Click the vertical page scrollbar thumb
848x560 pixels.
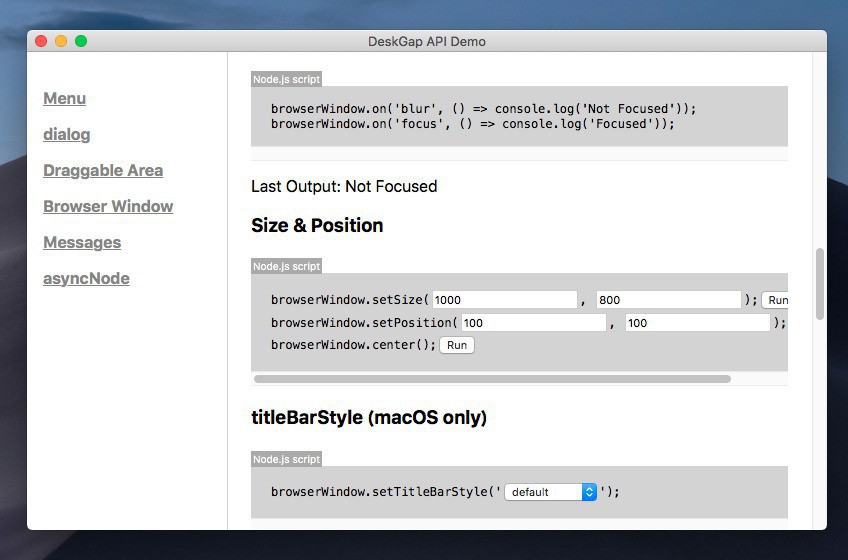820,283
